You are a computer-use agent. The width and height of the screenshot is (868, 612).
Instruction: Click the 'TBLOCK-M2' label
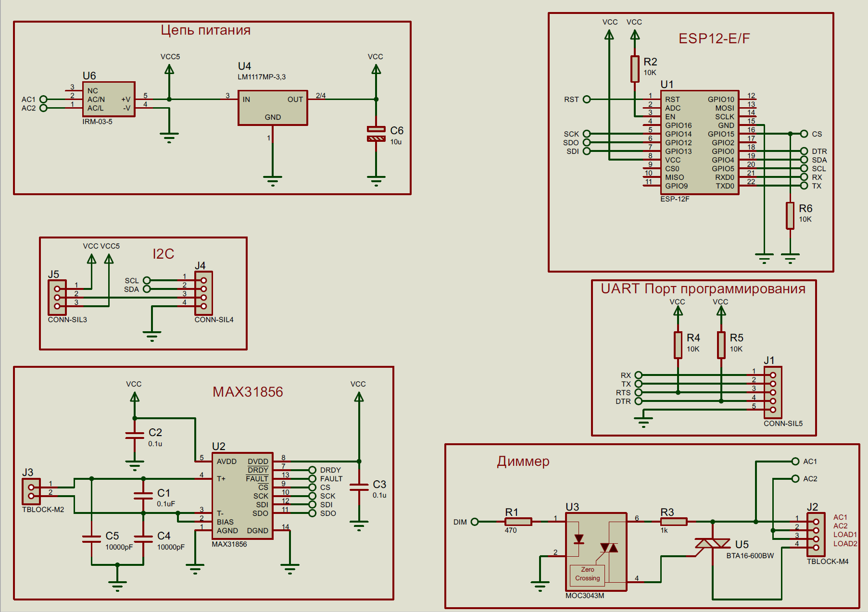43,510
